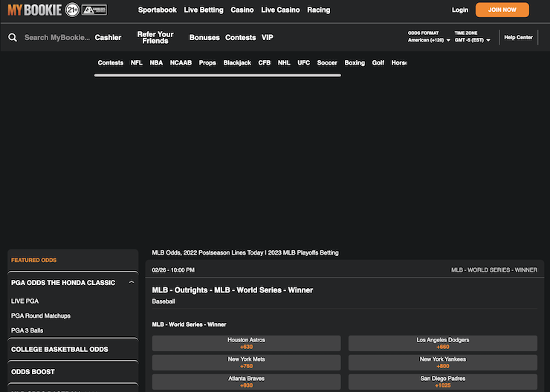The height and width of the screenshot is (392, 550).
Task: Open the Cashier page
Action: [108, 37]
